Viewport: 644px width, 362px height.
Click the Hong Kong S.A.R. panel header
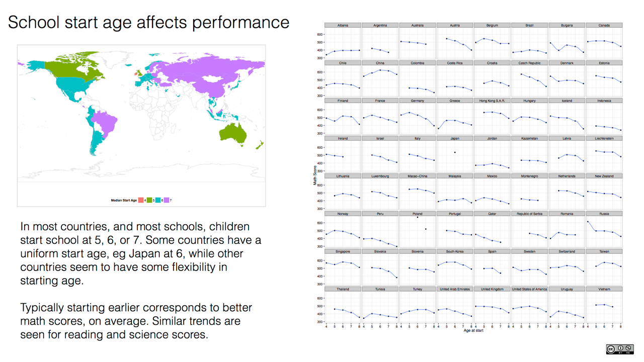tap(492, 101)
